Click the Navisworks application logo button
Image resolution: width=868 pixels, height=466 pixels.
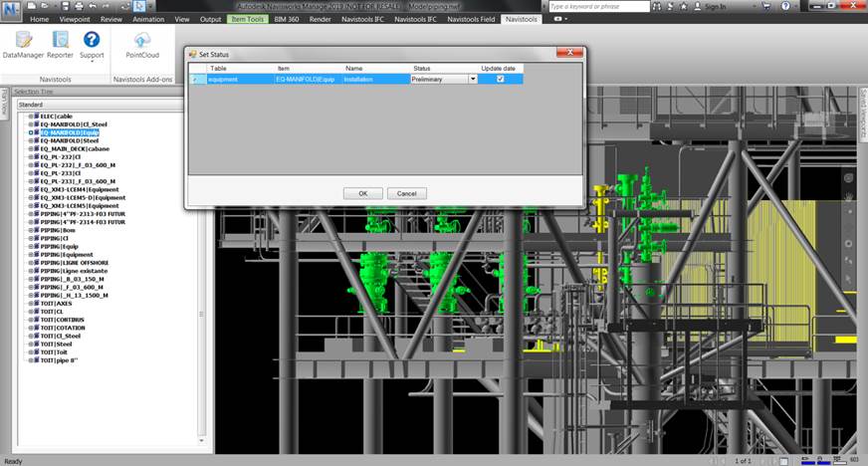11,8
